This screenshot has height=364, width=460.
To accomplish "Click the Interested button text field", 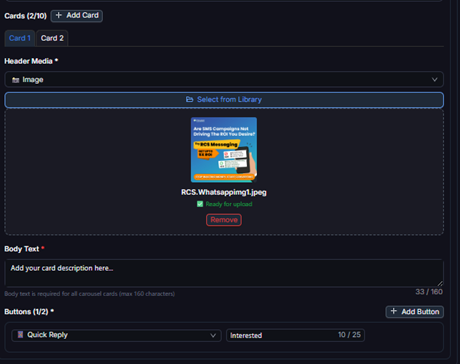I will coord(295,335).
